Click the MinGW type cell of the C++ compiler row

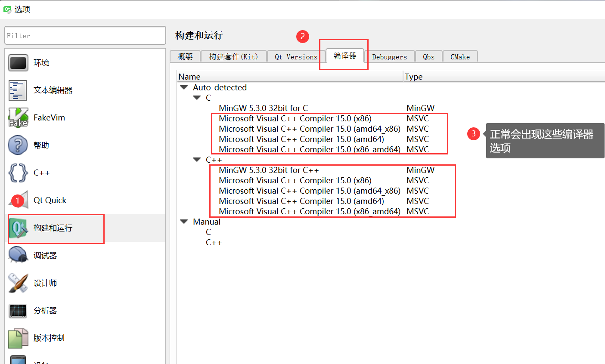[420, 170]
